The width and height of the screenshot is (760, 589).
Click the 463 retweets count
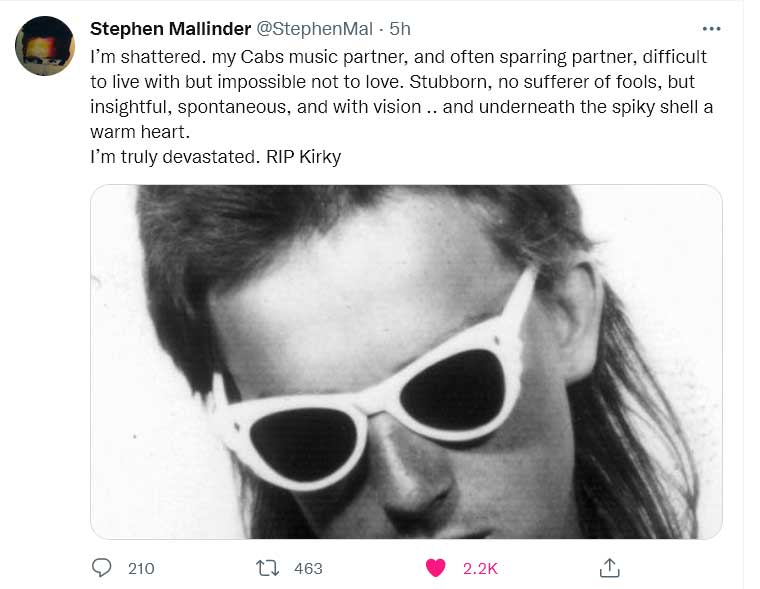tap(308, 568)
